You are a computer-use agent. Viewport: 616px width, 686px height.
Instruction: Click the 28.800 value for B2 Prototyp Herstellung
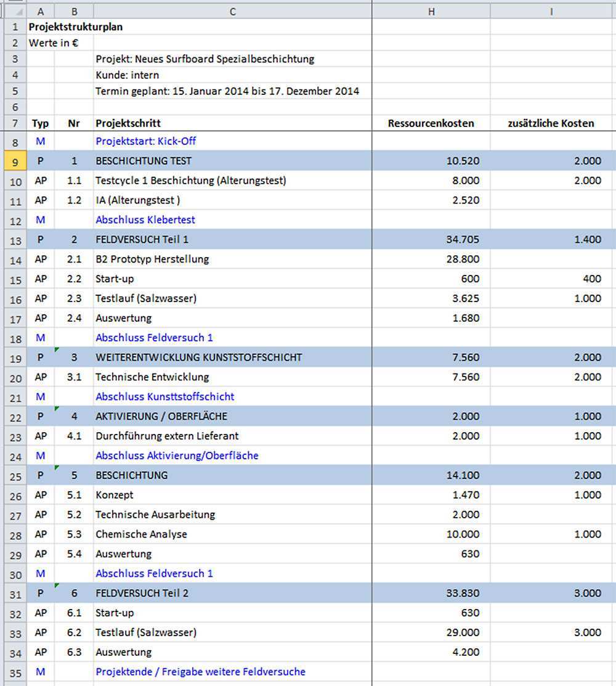462,259
